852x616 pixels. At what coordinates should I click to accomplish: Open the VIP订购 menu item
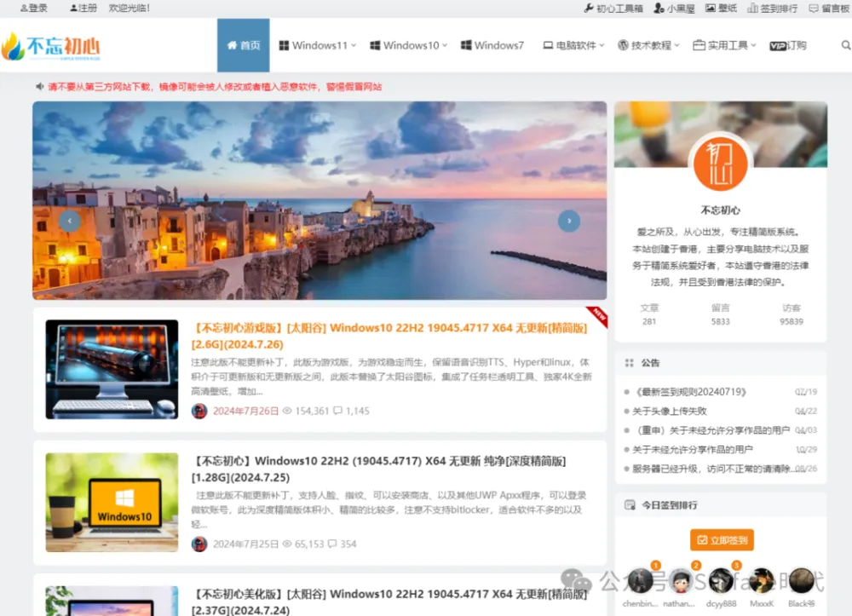787,45
